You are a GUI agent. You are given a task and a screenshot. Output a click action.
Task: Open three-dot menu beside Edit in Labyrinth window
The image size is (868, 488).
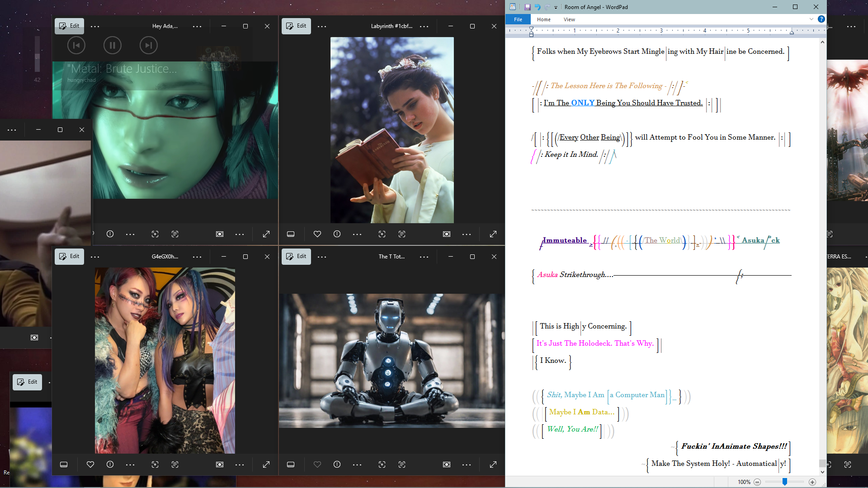[321, 27]
